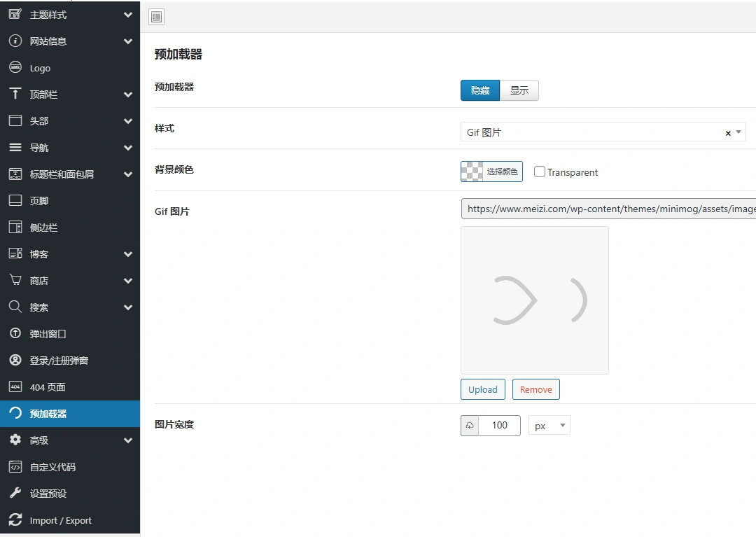
Task: Click the device icon in 图片宽度 field
Action: point(469,425)
